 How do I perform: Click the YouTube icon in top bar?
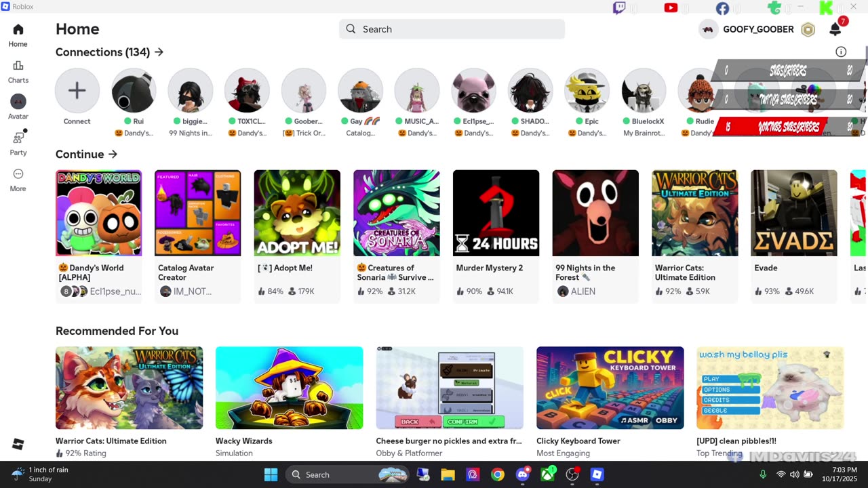[671, 8]
